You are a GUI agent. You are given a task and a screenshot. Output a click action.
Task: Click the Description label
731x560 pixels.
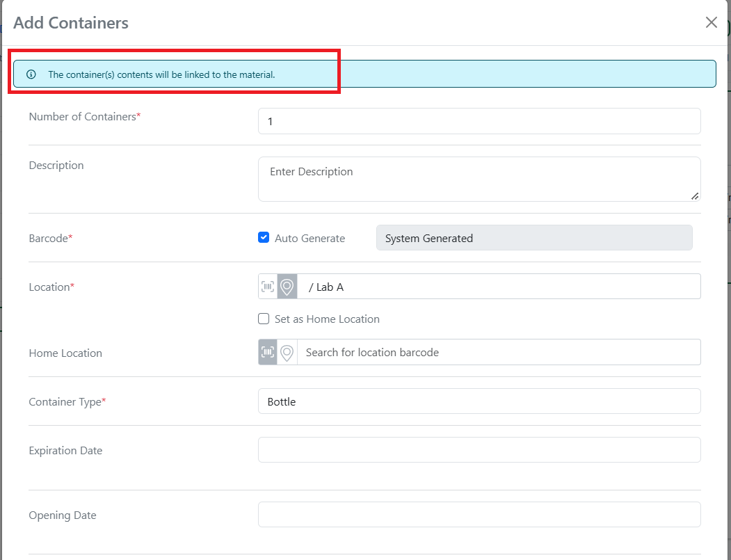56,166
